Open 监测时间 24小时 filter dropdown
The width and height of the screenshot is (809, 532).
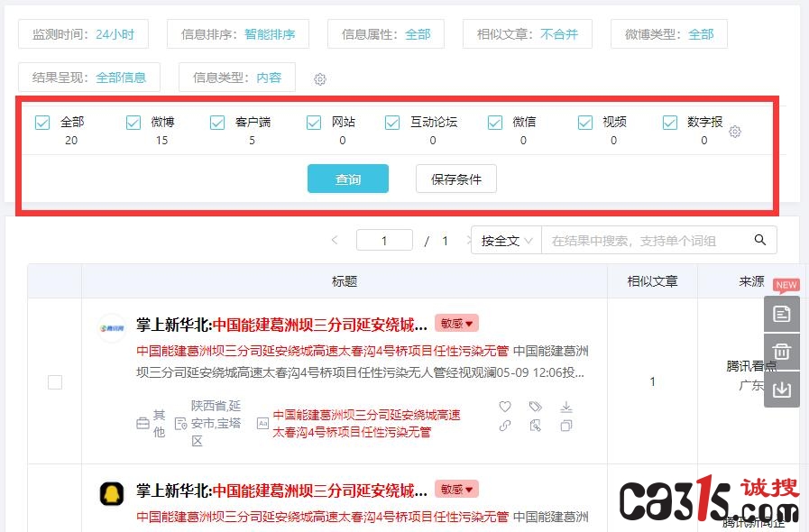pyautogui.click(x=84, y=34)
